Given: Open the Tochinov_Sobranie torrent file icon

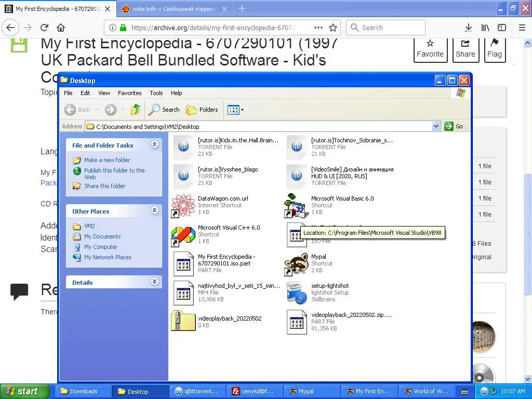Looking at the screenshot, I should (x=297, y=147).
